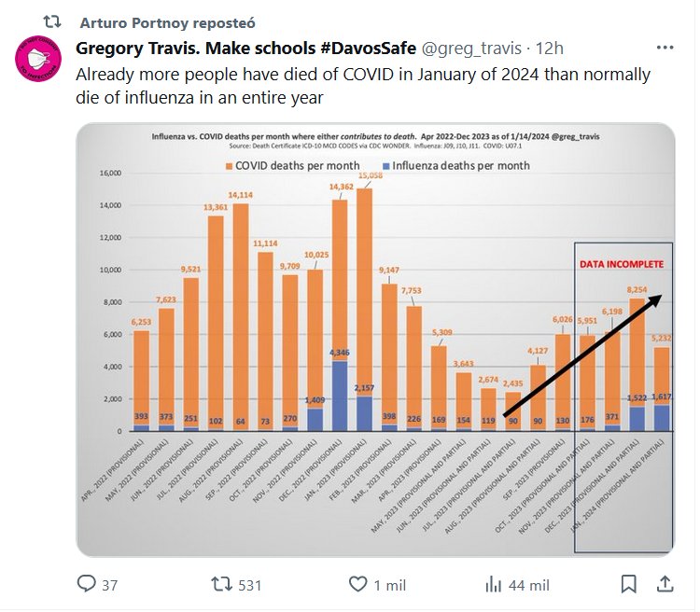700x612 pixels.
Task: Bookmark this tweet
Action: [x=629, y=584]
